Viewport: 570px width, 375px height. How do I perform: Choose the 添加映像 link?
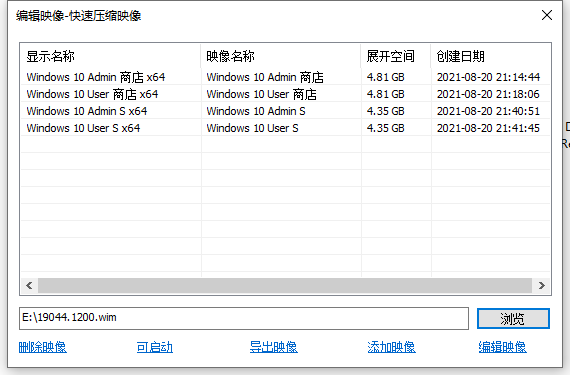[x=391, y=347]
